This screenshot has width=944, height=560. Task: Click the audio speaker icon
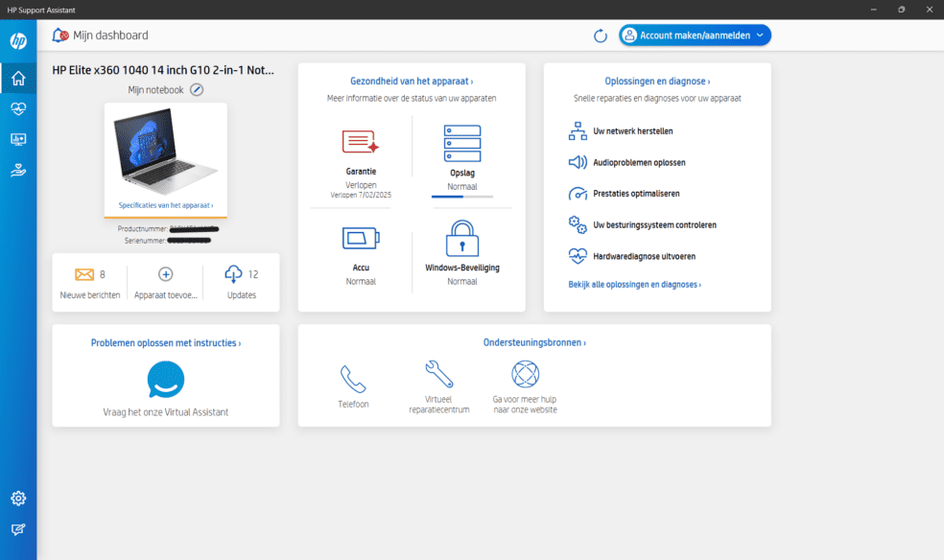pos(578,162)
